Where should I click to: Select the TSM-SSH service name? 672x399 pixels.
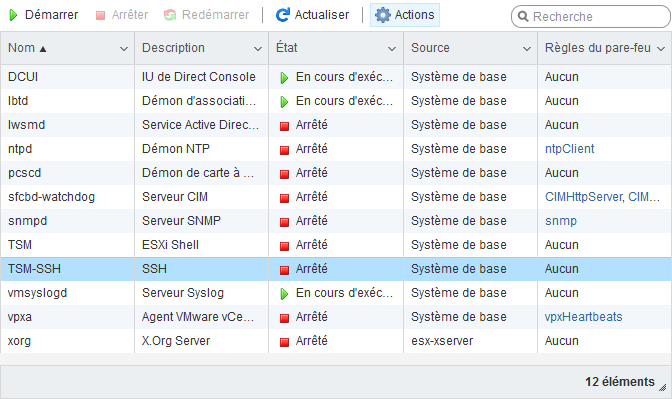[34, 269]
